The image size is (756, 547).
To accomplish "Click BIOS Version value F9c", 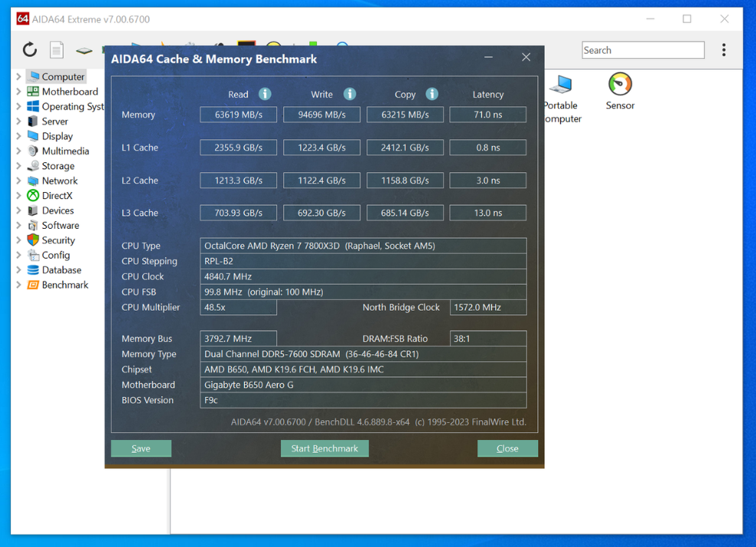I will click(363, 400).
